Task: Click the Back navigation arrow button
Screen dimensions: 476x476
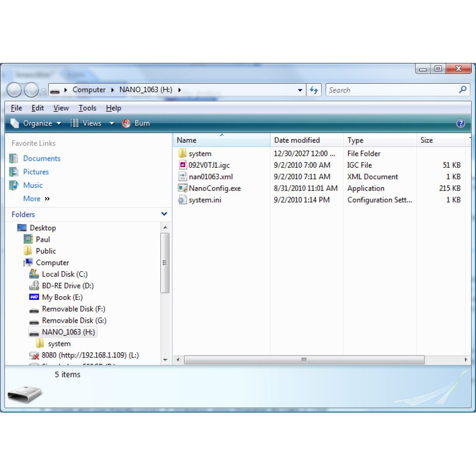Action: 14,90
